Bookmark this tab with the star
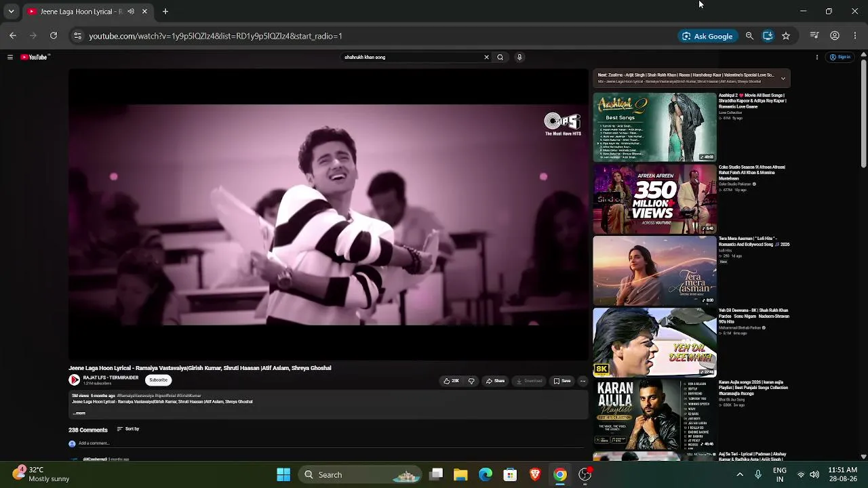The image size is (868, 488). (x=786, y=36)
